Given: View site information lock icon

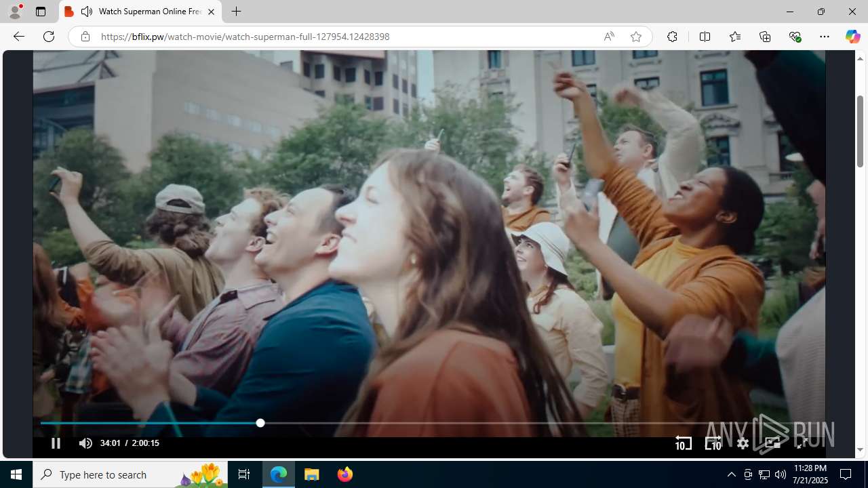Looking at the screenshot, I should tap(85, 37).
